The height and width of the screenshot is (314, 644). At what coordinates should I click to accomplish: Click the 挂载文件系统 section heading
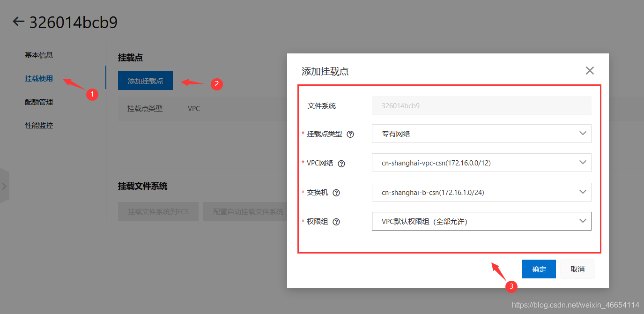143,186
